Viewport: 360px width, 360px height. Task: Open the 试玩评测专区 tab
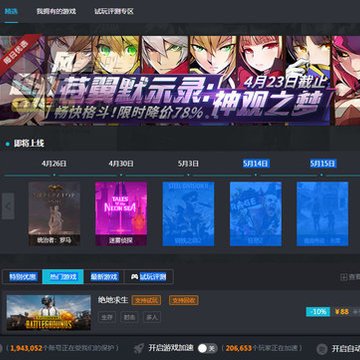pyautogui.click(x=114, y=11)
